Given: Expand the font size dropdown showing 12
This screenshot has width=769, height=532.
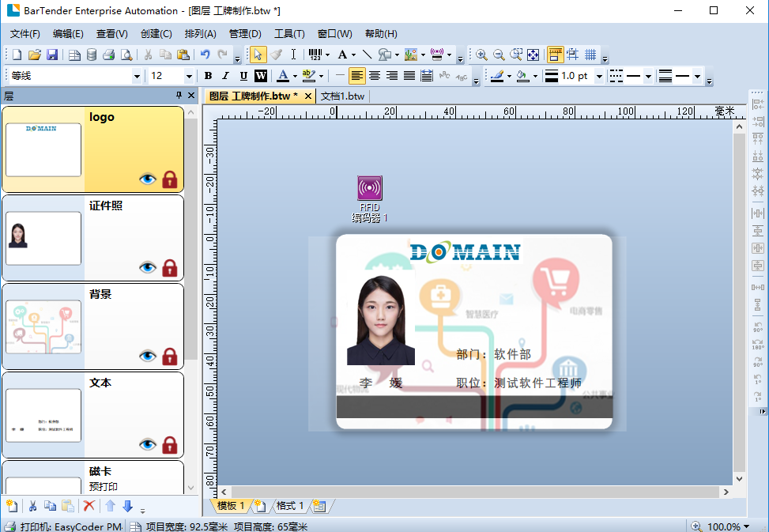Looking at the screenshot, I should tap(189, 76).
